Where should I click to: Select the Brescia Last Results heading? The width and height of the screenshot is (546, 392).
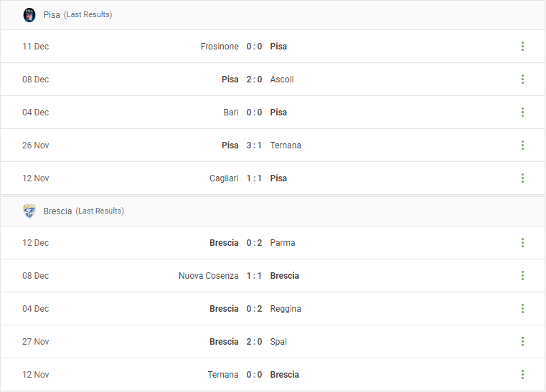click(x=83, y=211)
